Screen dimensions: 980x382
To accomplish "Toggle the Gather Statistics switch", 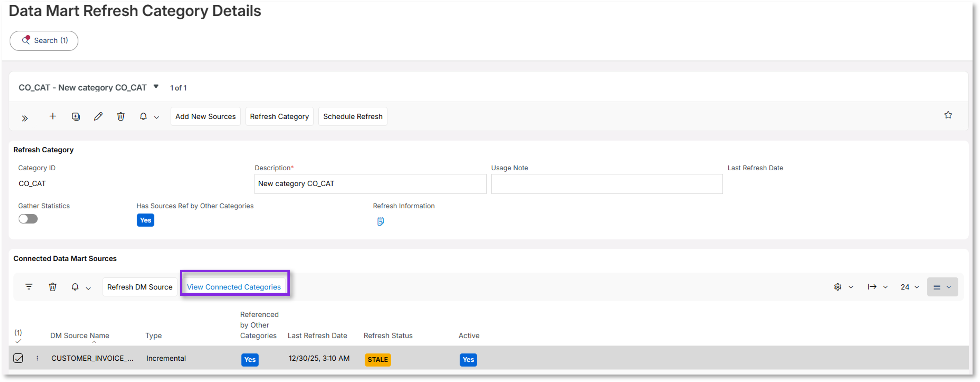I will [x=28, y=219].
